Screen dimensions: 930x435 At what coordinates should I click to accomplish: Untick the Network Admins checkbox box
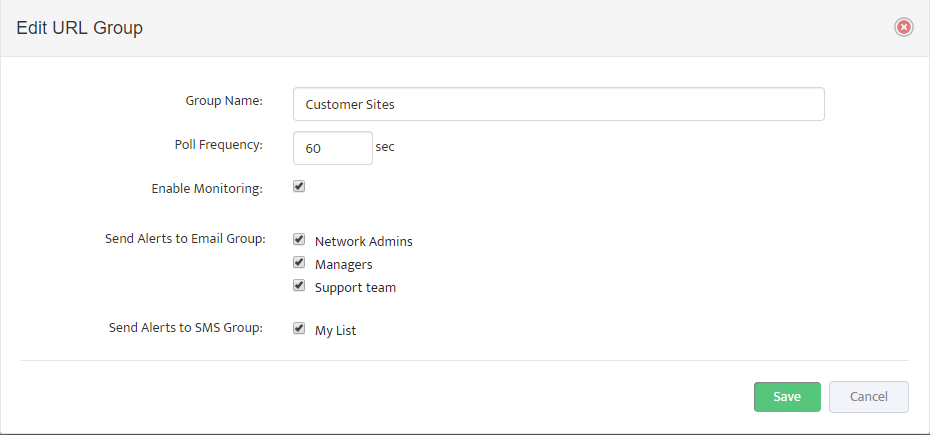299,240
